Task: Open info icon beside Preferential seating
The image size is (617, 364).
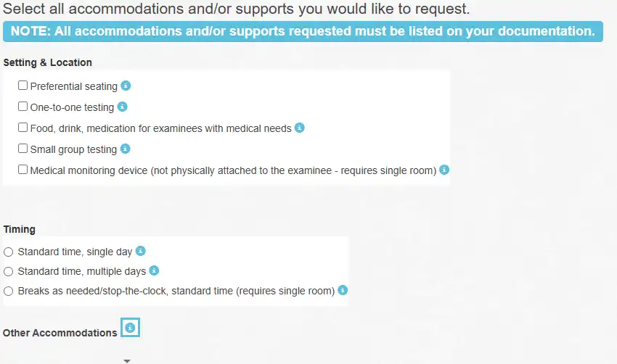Action: pyautogui.click(x=126, y=86)
